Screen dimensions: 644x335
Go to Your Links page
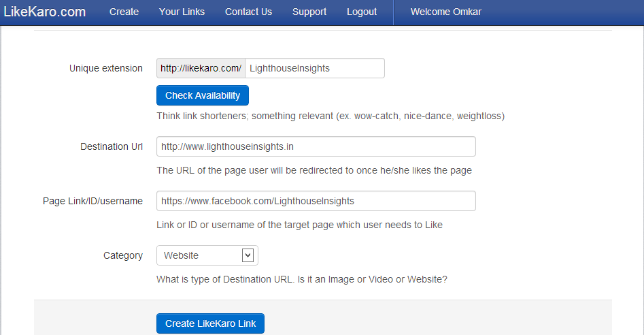pos(182,12)
